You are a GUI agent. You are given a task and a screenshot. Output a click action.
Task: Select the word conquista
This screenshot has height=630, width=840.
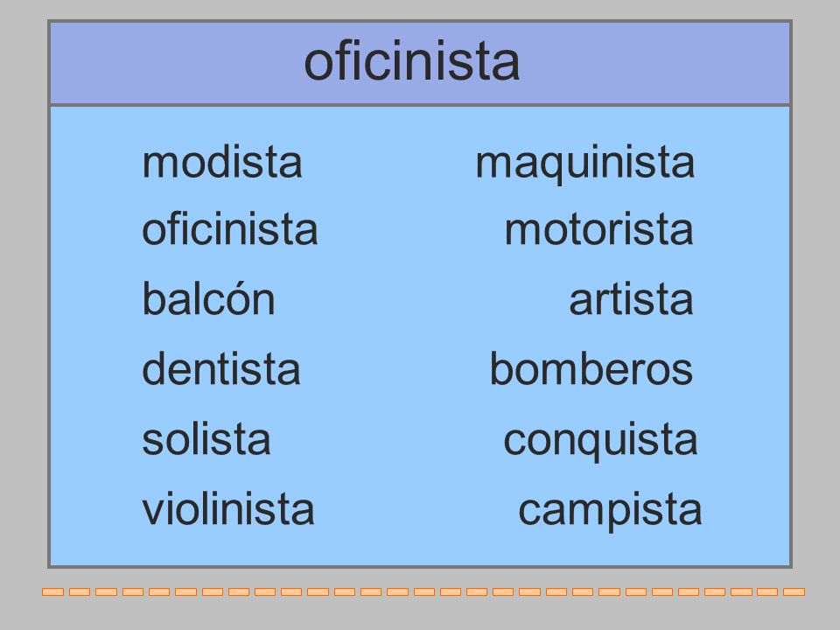[600, 441]
